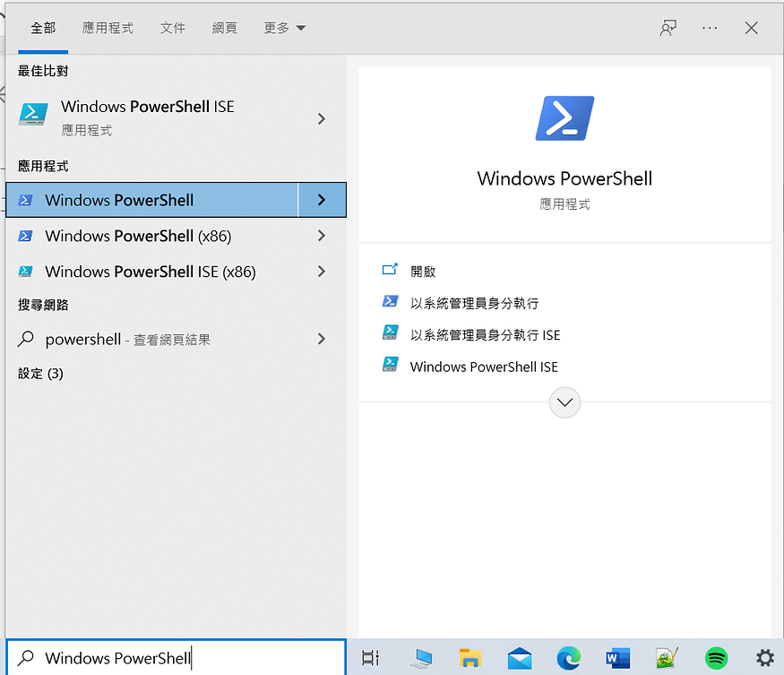Viewport: 784px width, 675px height.
Task: Click the search box magnifier icon
Action: coord(25,657)
